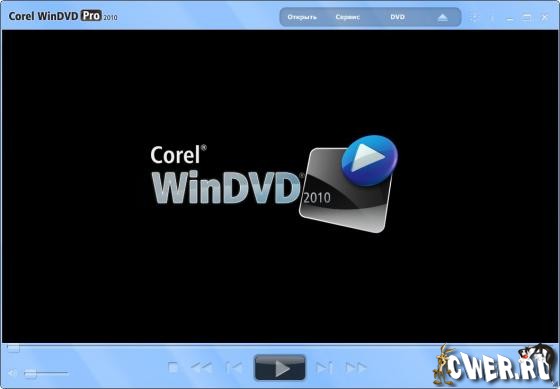The width and height of the screenshot is (560, 389).
Task: Minimize the WinDVD window
Action: pos(510,18)
